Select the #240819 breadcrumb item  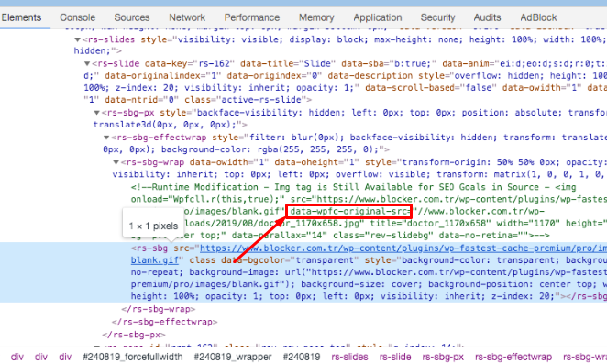[x=302, y=357]
